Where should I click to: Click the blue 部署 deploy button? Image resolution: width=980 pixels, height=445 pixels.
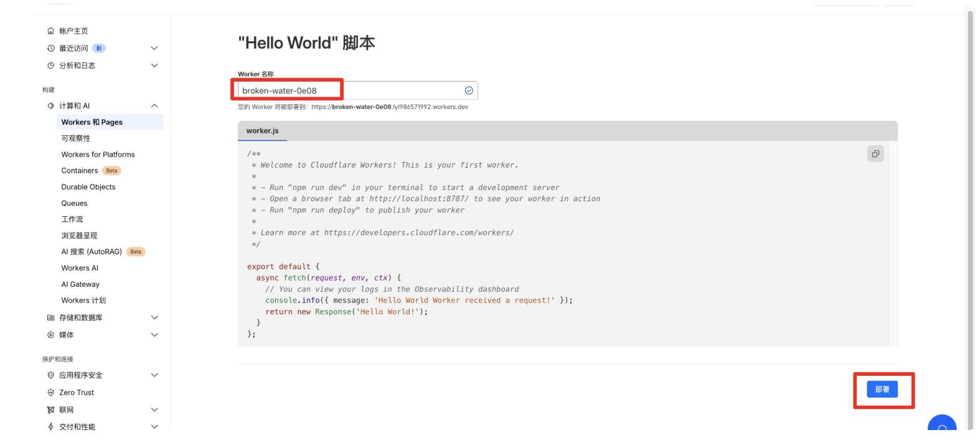click(882, 390)
